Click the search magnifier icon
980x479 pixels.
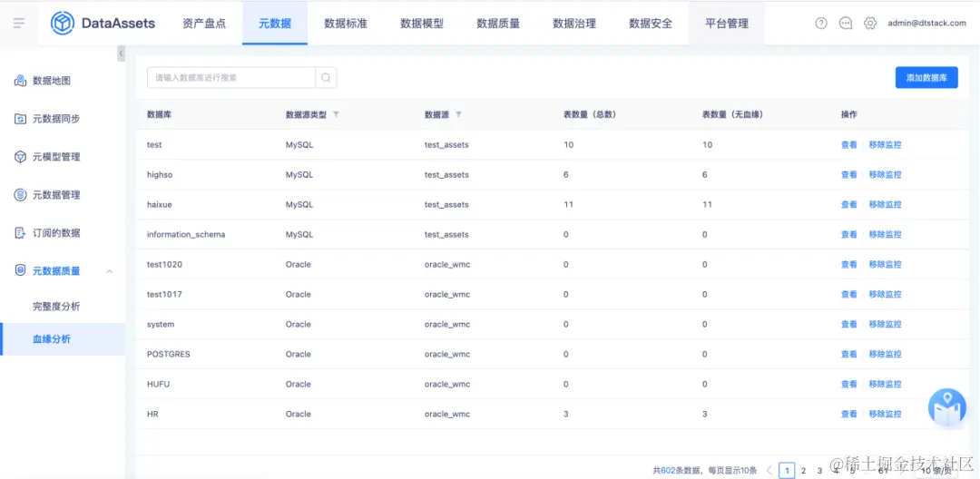tap(327, 77)
